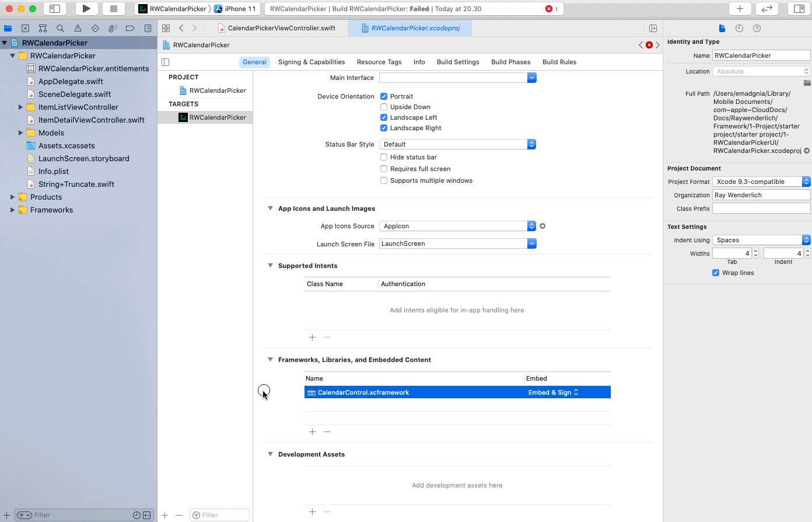812x522 pixels.
Task: Select the Project navigator folder icon
Action: [8, 28]
